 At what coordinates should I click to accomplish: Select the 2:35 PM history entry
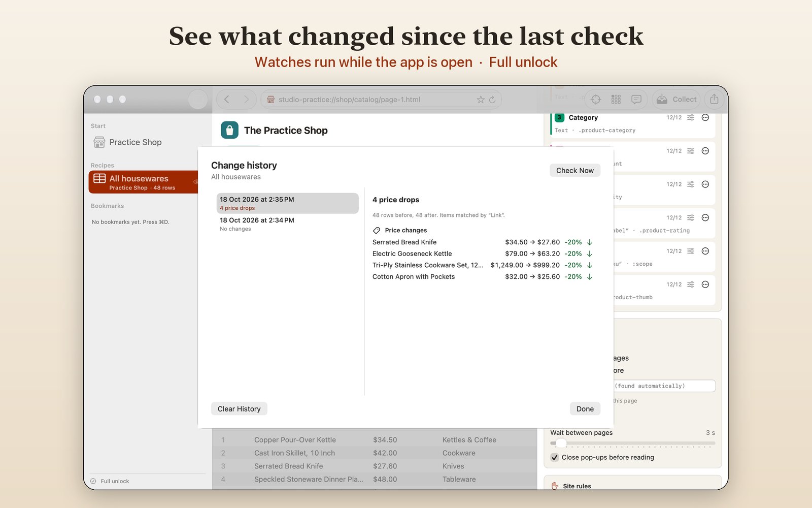(x=288, y=203)
